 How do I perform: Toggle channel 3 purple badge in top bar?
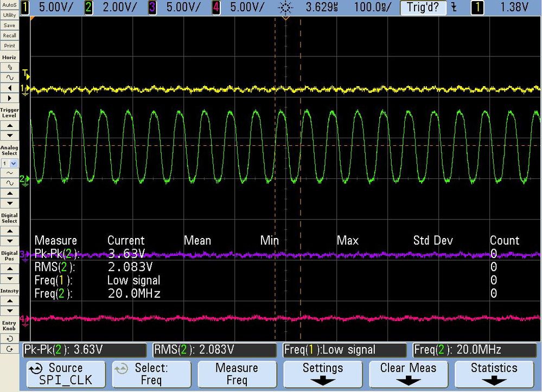coord(152,7)
